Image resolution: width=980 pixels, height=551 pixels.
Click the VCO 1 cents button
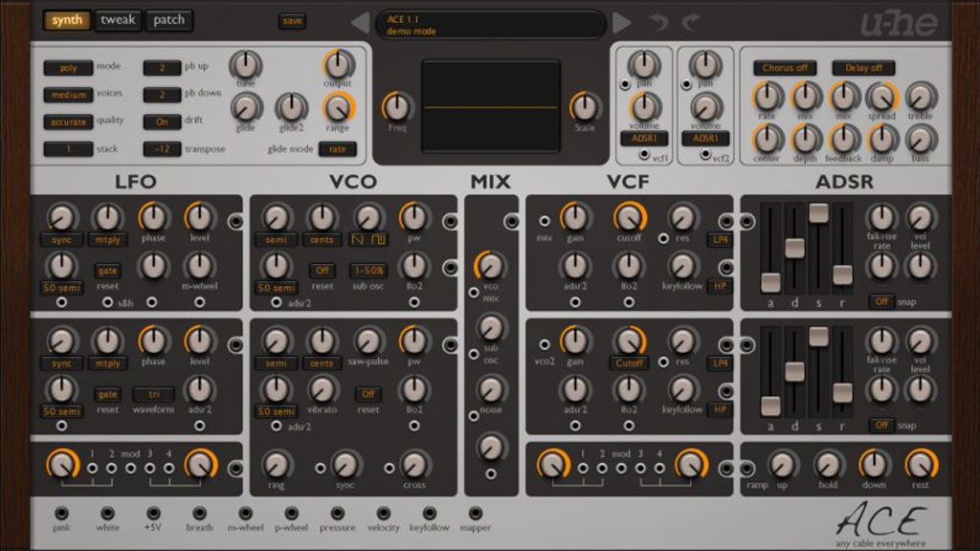pyautogui.click(x=322, y=240)
